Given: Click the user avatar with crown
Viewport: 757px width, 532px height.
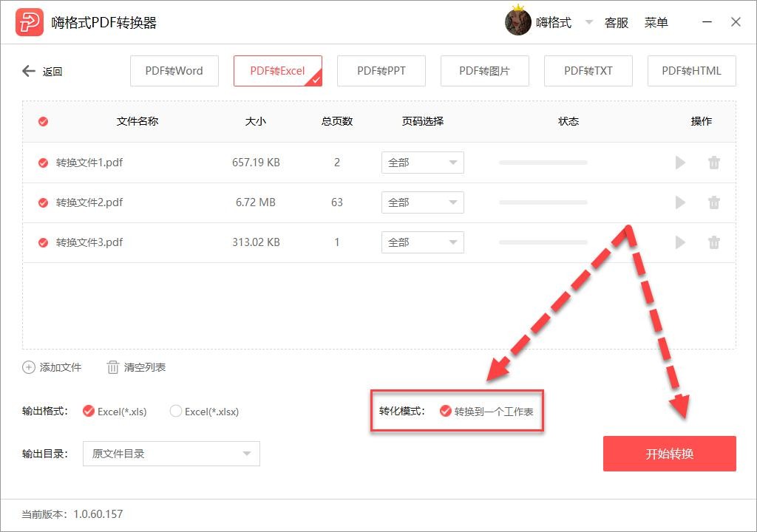Looking at the screenshot, I should pyautogui.click(x=517, y=21).
